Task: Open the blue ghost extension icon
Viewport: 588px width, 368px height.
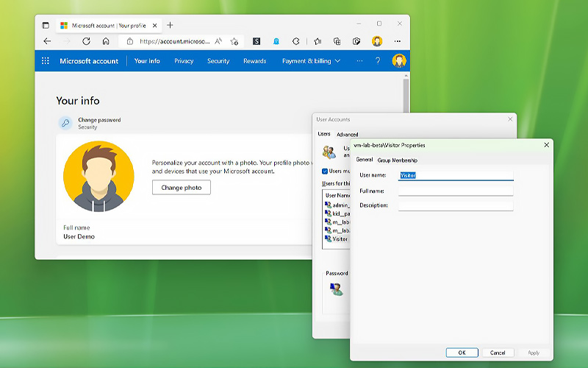Action: (x=276, y=41)
